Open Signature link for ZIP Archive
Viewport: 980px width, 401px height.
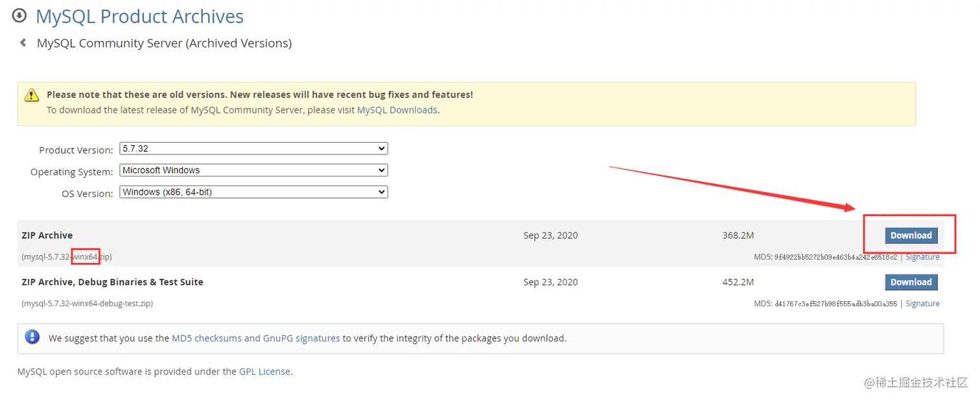pyautogui.click(x=922, y=257)
